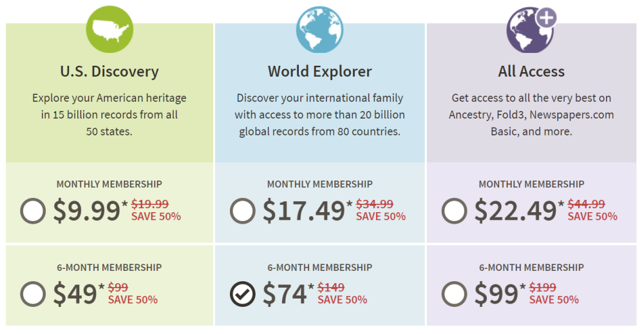Click U.S. Discovery American heritage description
The image size is (644, 334).
[x=109, y=115]
